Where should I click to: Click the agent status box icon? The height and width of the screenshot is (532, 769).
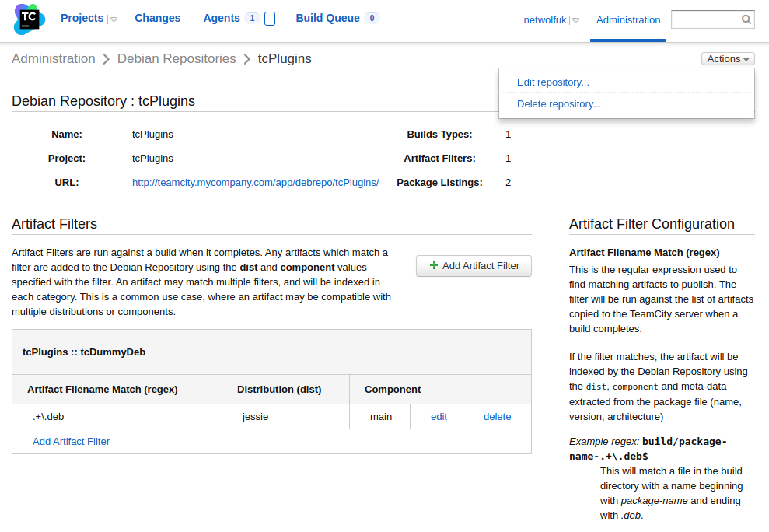coord(270,19)
